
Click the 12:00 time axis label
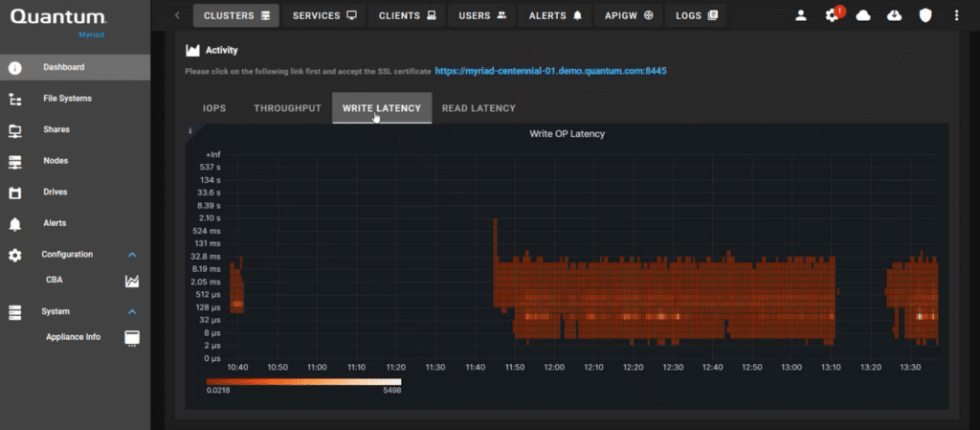click(554, 368)
